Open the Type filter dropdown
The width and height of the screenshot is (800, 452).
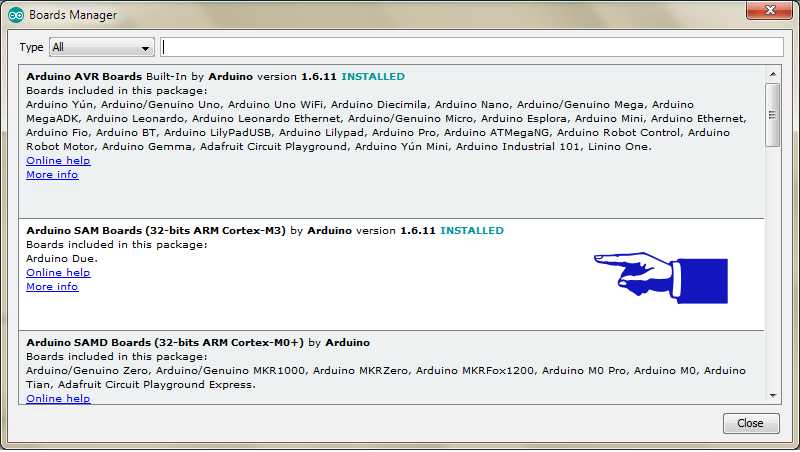(x=101, y=47)
